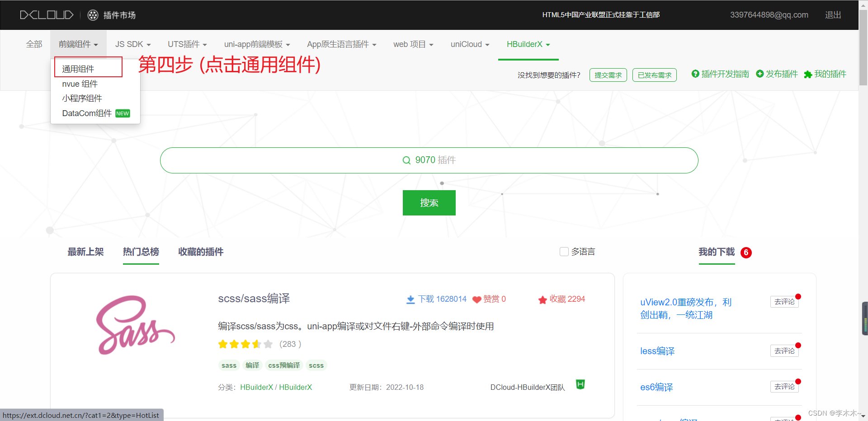Open the less编译 link
868x421 pixels.
click(x=657, y=351)
